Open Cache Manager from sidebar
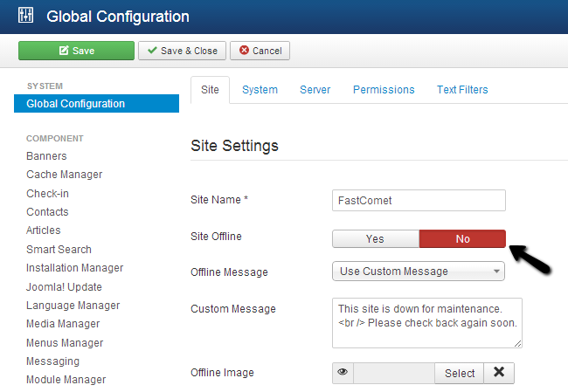The width and height of the screenshot is (568, 392). 64,175
